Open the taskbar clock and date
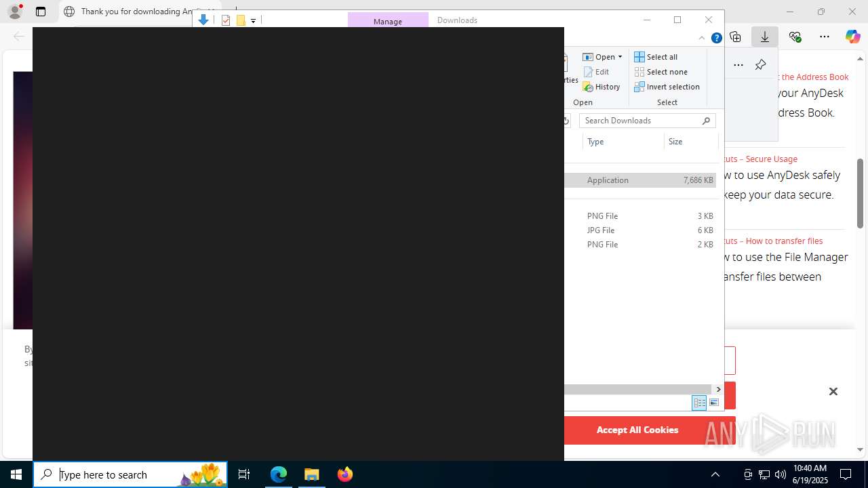This screenshot has width=868, height=488. tap(810, 474)
